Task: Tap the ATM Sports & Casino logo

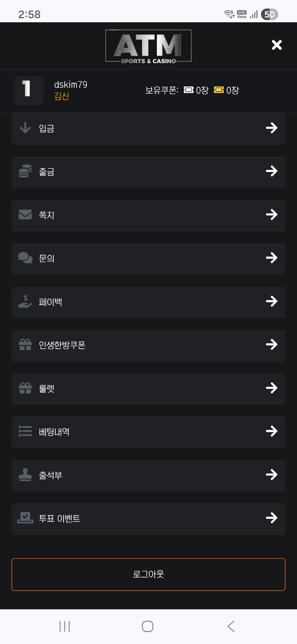Action: 148,46
